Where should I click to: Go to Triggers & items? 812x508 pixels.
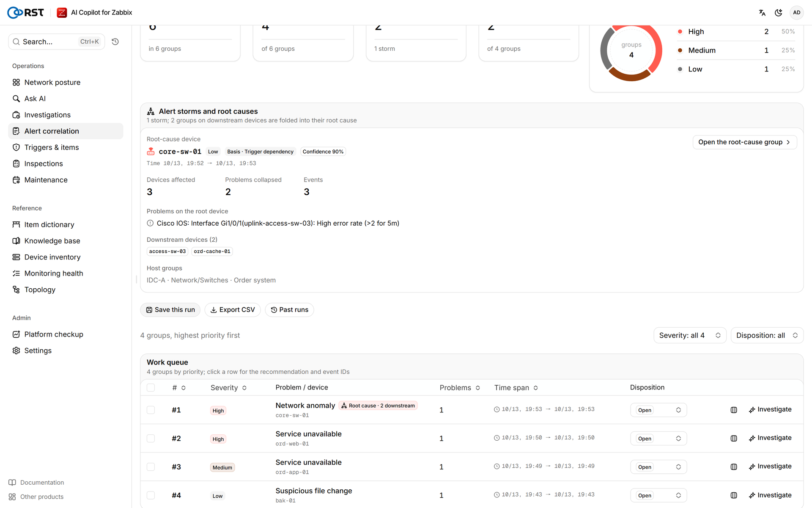tap(66, 147)
